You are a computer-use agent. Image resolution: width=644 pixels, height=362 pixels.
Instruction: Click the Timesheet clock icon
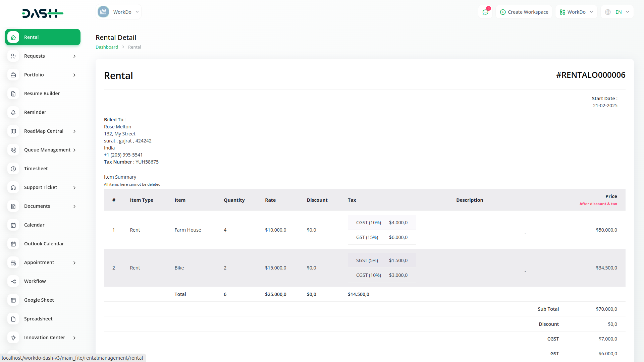click(13, 169)
